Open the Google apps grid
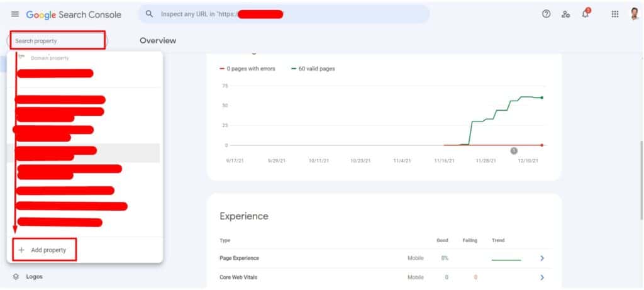 tap(615, 14)
